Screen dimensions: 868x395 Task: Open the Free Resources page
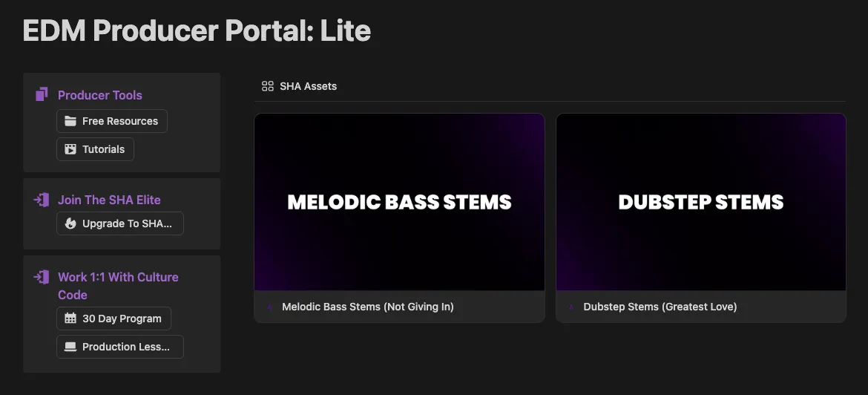point(112,121)
